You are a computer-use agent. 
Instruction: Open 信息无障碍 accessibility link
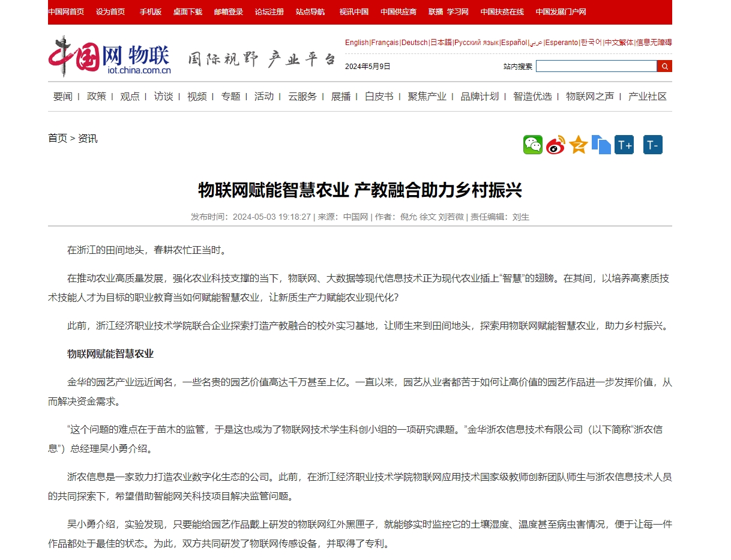click(x=654, y=43)
